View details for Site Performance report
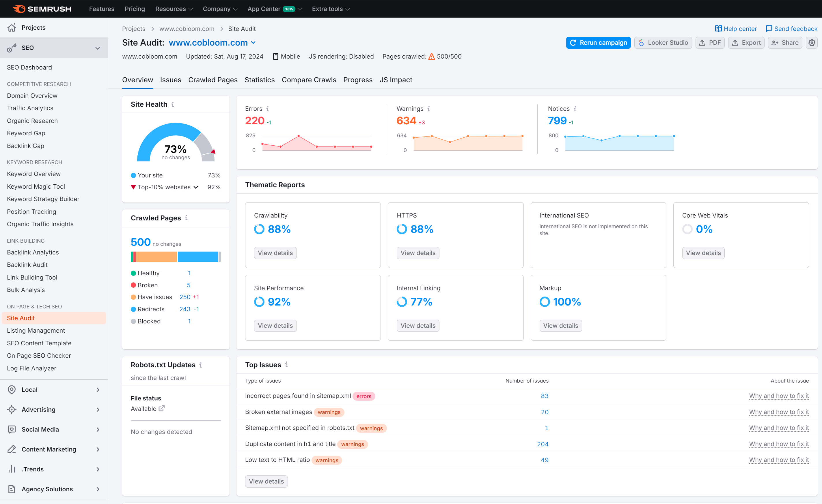Image resolution: width=822 pixels, height=504 pixels. pyautogui.click(x=275, y=325)
